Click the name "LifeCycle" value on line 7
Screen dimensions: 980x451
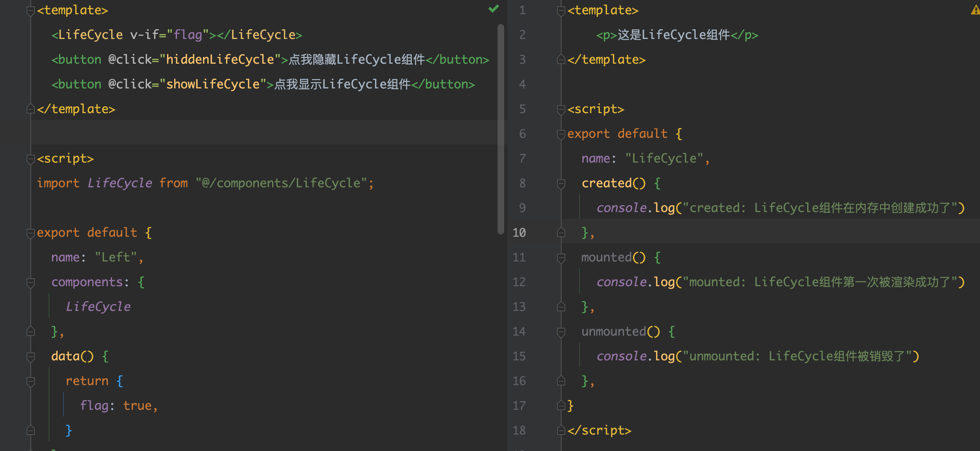tap(664, 158)
